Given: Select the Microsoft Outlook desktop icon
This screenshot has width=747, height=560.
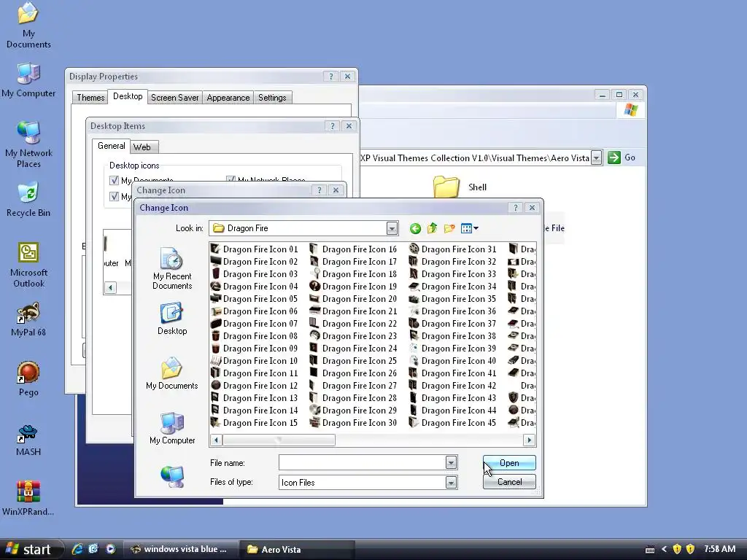Looking at the screenshot, I should tap(28, 265).
